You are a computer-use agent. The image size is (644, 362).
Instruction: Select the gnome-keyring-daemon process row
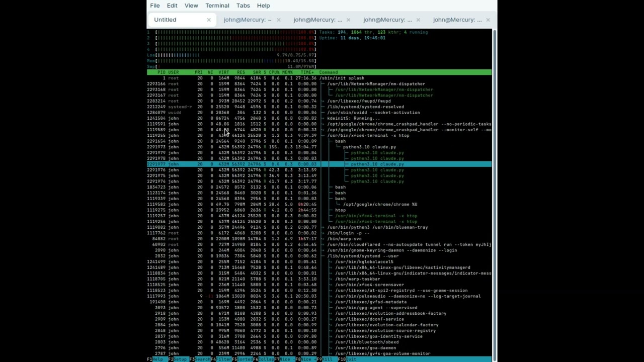[319, 250]
